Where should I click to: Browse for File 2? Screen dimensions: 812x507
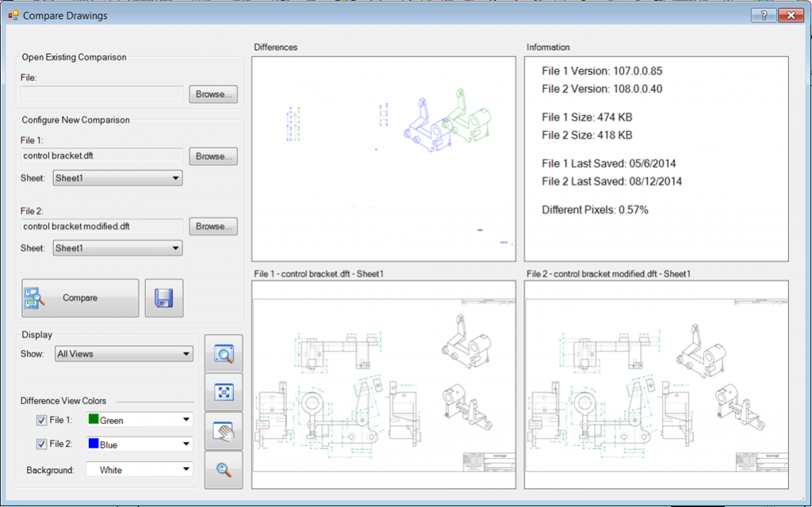[213, 227]
